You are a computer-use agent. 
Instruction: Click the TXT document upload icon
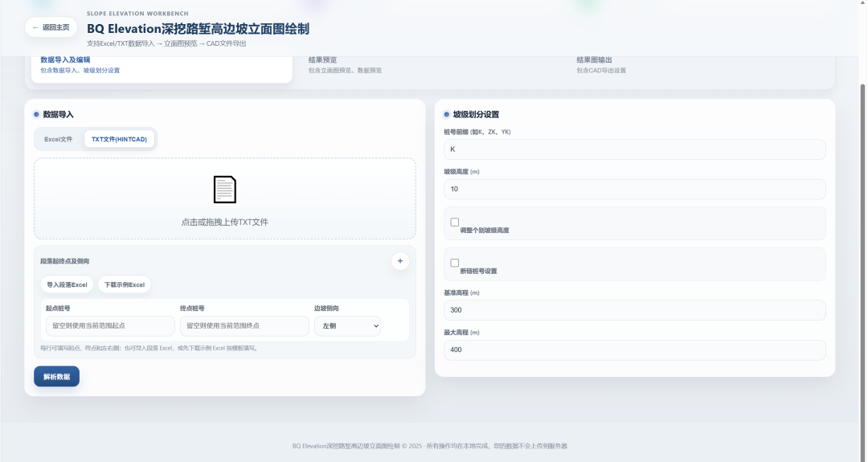(225, 190)
